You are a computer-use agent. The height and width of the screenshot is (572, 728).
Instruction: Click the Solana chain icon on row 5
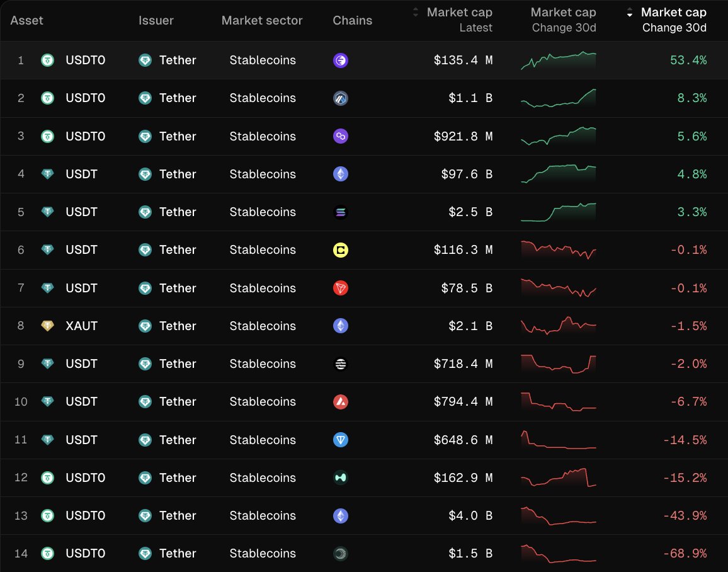click(x=340, y=212)
